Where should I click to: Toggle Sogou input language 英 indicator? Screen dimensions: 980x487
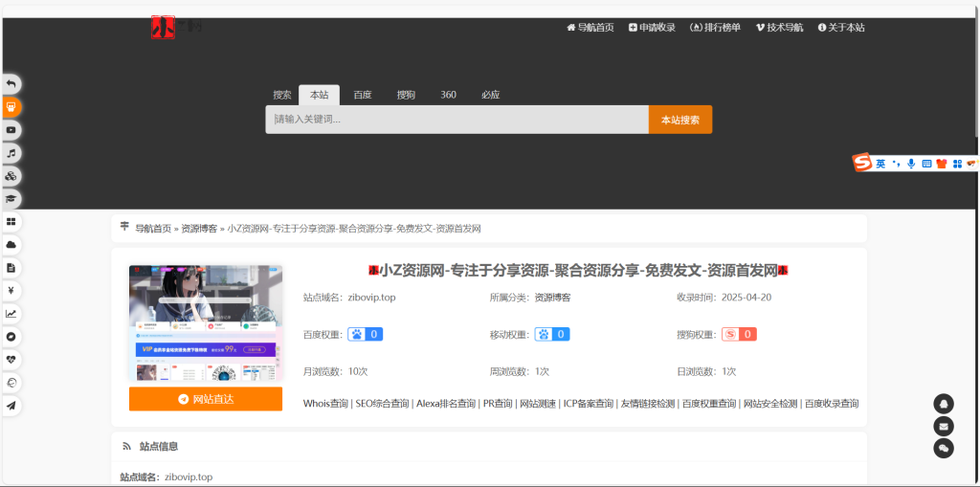pyautogui.click(x=880, y=164)
